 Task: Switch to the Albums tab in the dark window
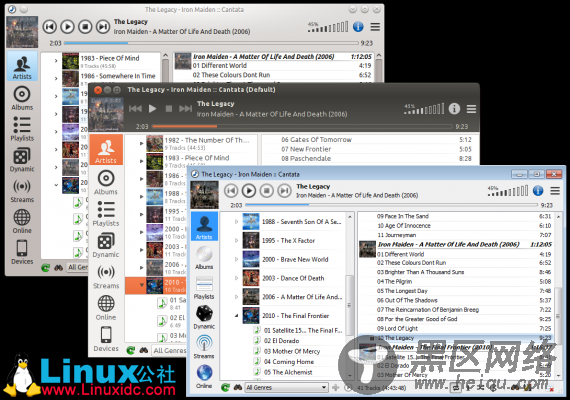tap(106, 183)
